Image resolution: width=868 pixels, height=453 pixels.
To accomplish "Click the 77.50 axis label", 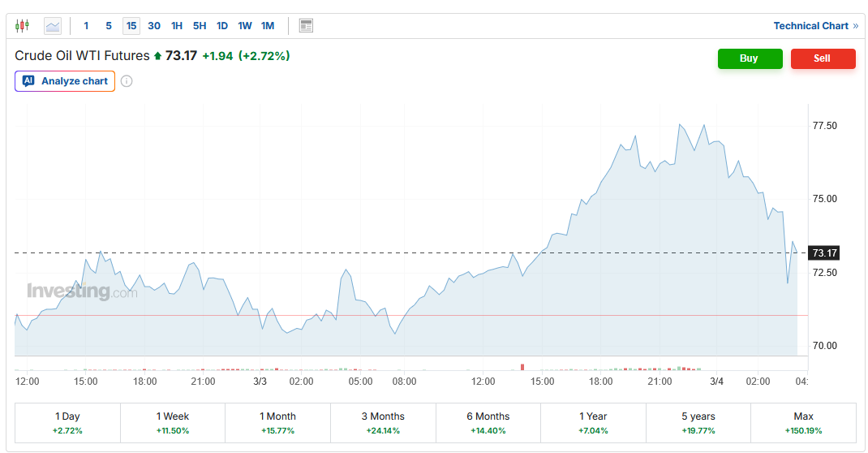I will click(x=825, y=126).
